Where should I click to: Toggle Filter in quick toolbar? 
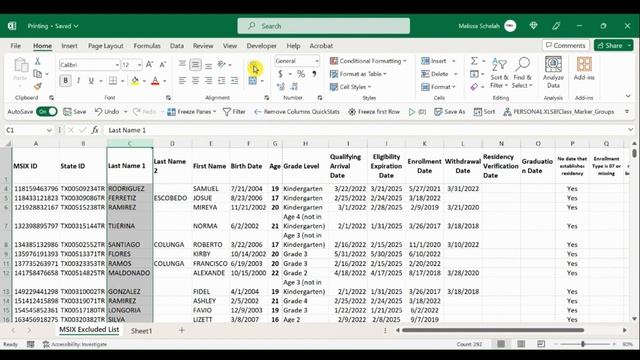(x=234, y=111)
